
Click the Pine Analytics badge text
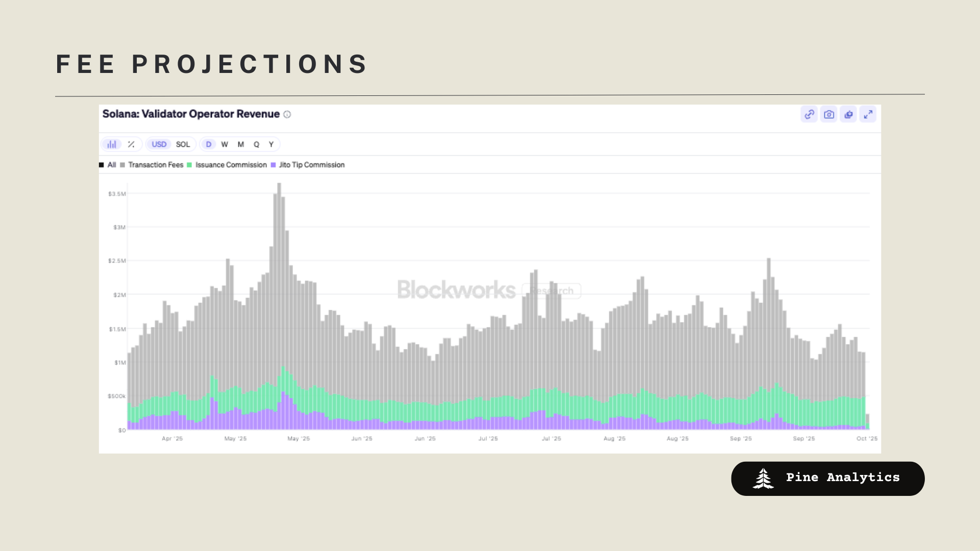pos(843,478)
